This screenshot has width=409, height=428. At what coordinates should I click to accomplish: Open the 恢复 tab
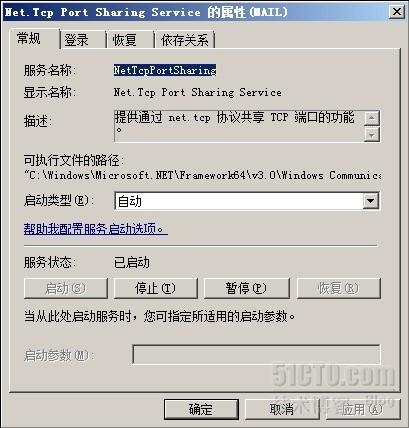click(x=130, y=40)
